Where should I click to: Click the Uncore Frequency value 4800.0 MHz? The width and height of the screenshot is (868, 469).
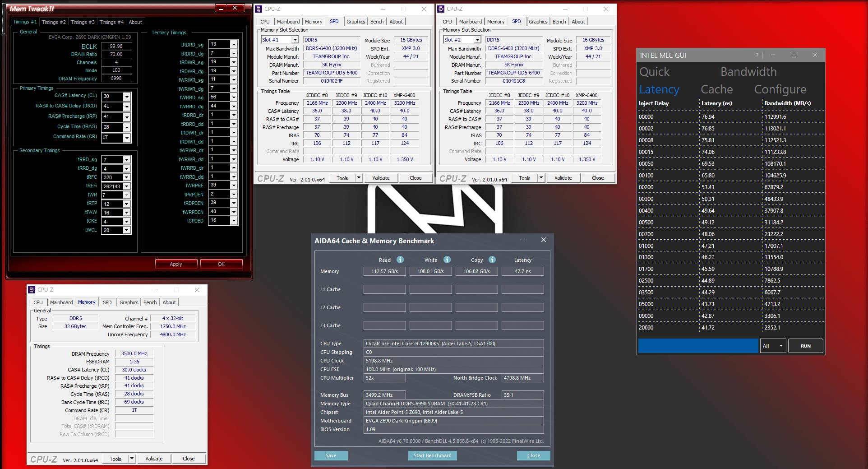[x=173, y=334]
